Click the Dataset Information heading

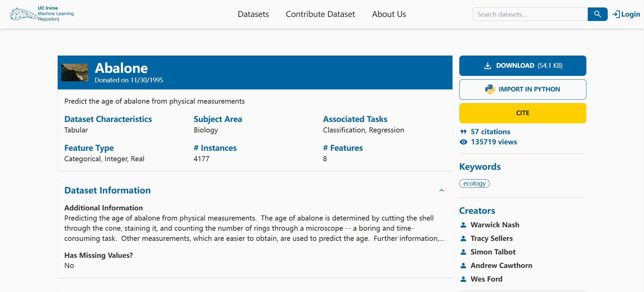(107, 190)
